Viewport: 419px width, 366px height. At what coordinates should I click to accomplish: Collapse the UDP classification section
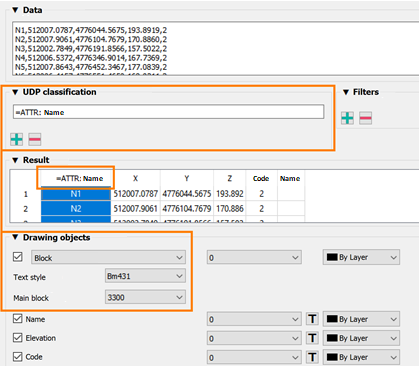(x=15, y=92)
